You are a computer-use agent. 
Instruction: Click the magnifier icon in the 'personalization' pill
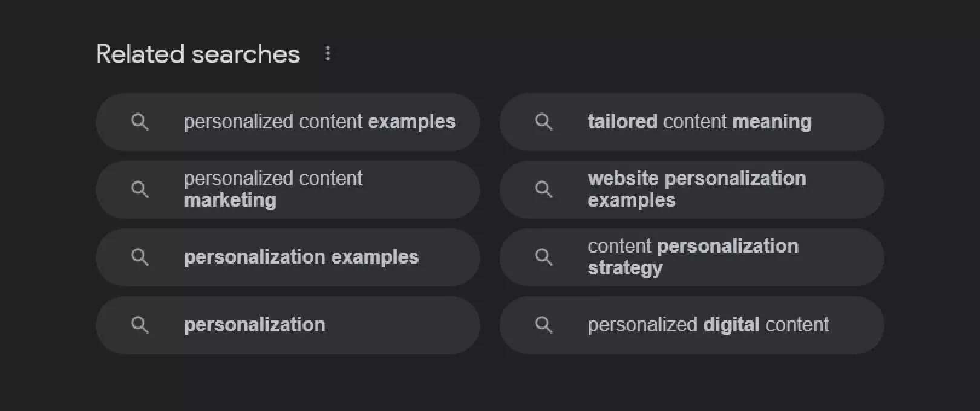pos(140,325)
